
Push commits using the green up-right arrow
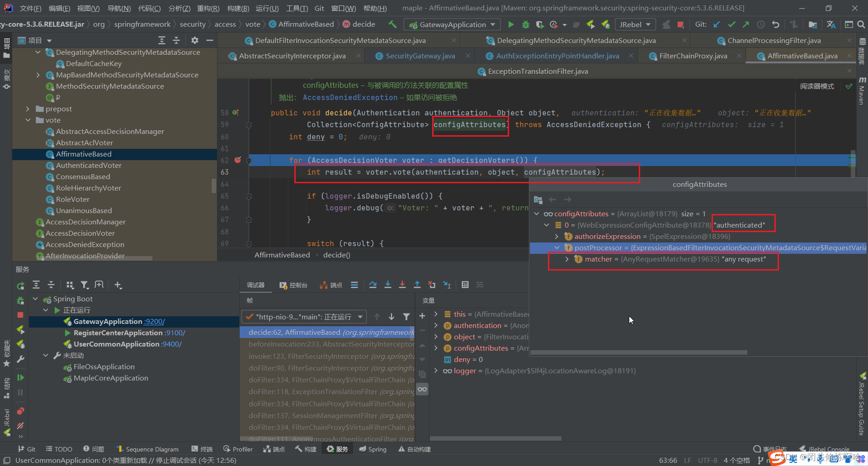coord(746,24)
